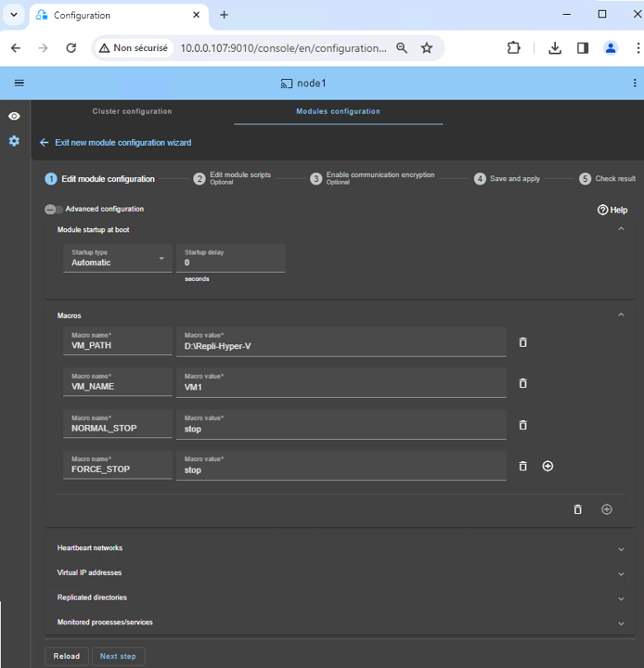Image resolution: width=644 pixels, height=668 pixels.
Task: Open the configuration gear in sidebar
Action: click(14, 141)
